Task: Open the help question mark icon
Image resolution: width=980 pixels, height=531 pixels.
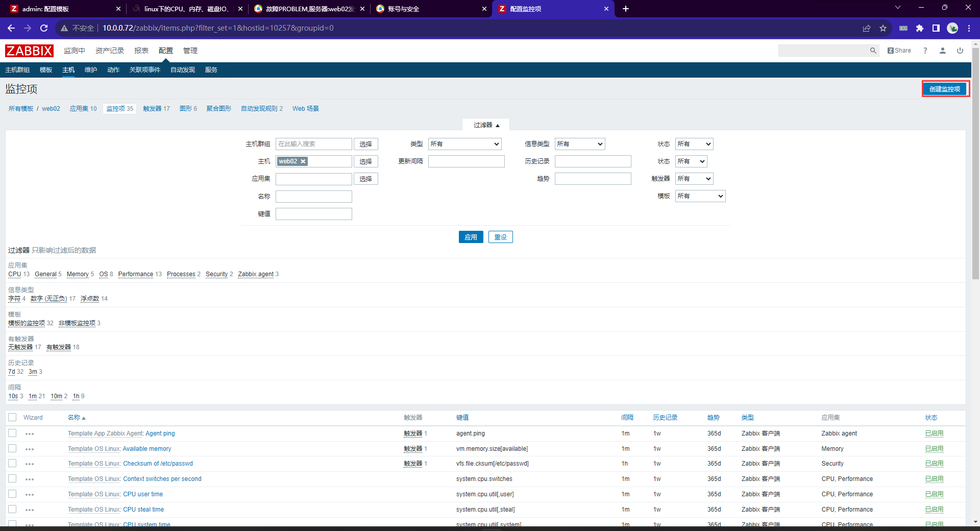Action: [x=925, y=51]
